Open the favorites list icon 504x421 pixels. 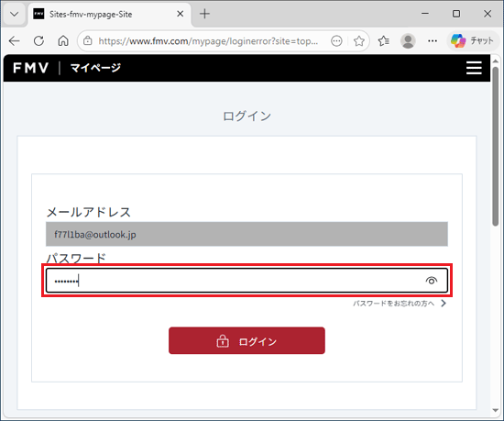tap(383, 41)
